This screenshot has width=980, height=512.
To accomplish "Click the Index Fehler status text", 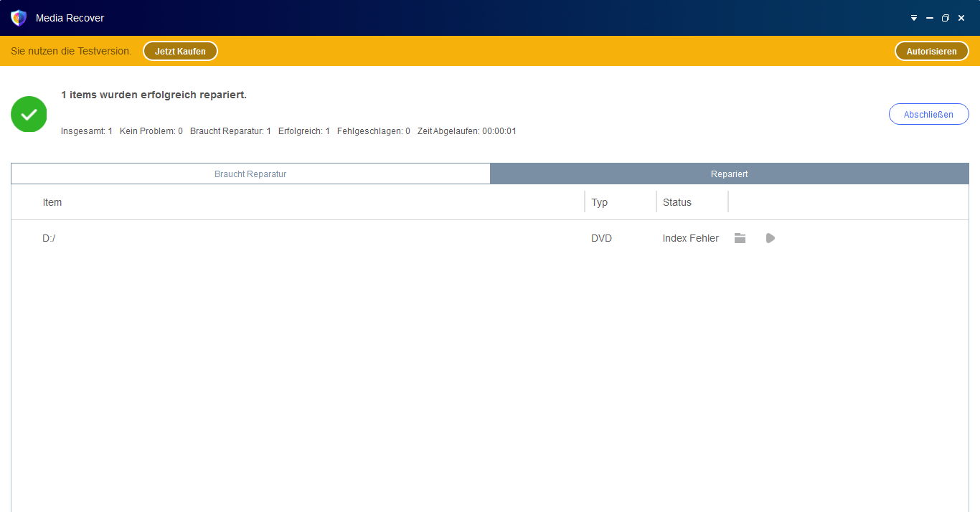I will 690,238.
